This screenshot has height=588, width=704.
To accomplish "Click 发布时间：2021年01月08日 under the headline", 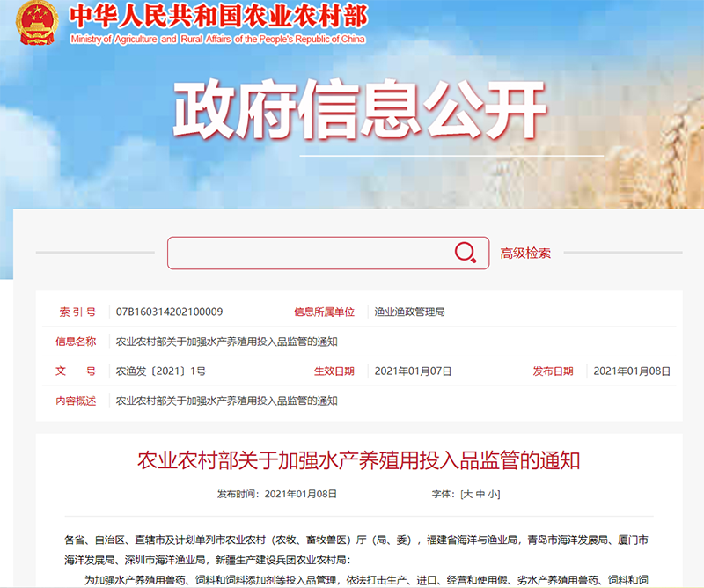I will [277, 494].
